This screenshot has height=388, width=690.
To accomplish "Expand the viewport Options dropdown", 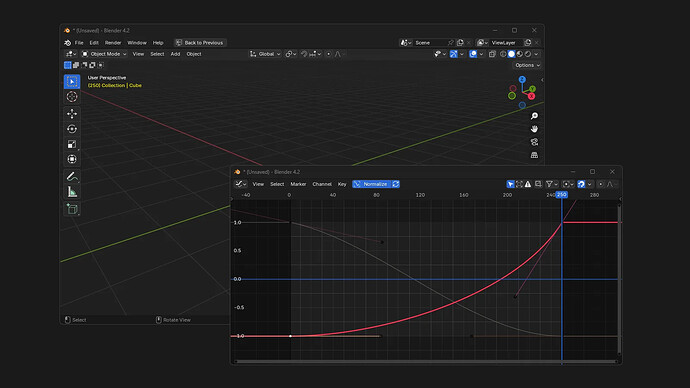I will (x=527, y=65).
